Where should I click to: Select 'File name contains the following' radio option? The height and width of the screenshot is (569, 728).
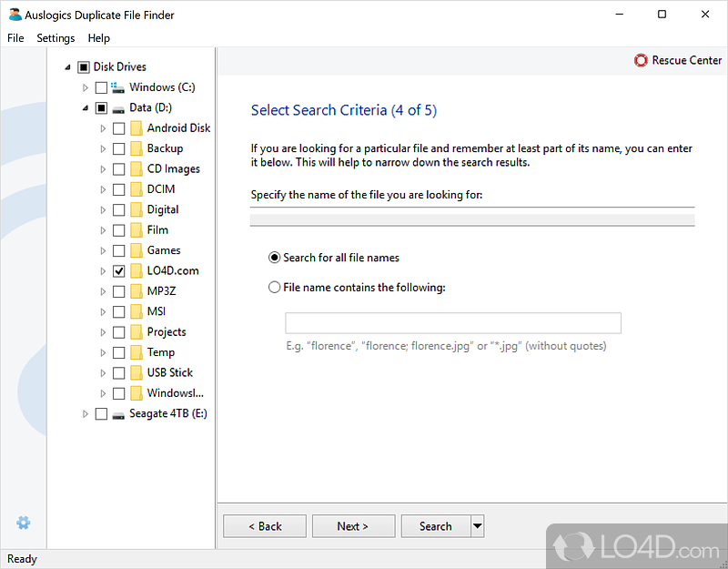click(275, 288)
